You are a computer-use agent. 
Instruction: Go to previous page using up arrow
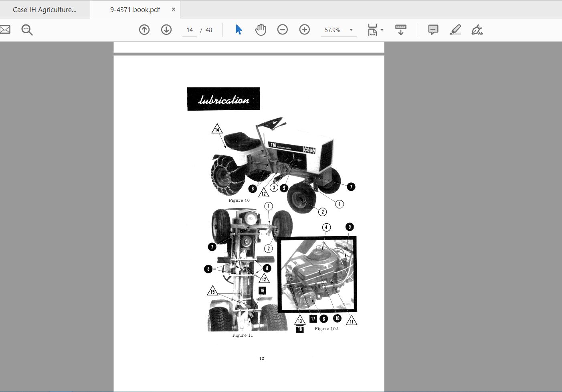(x=144, y=30)
